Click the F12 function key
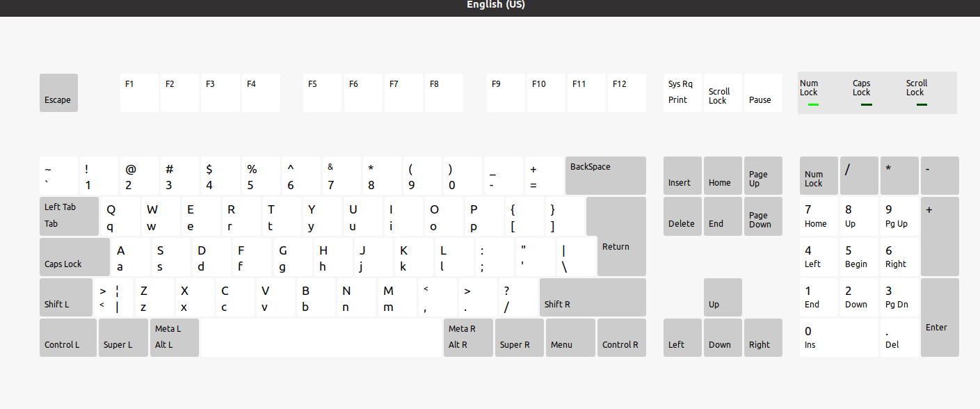 click(x=627, y=93)
